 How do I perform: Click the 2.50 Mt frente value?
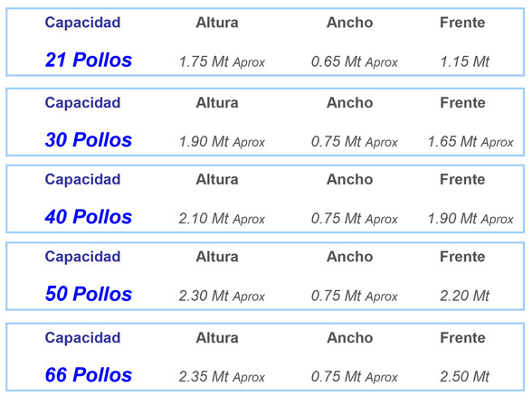point(464,377)
